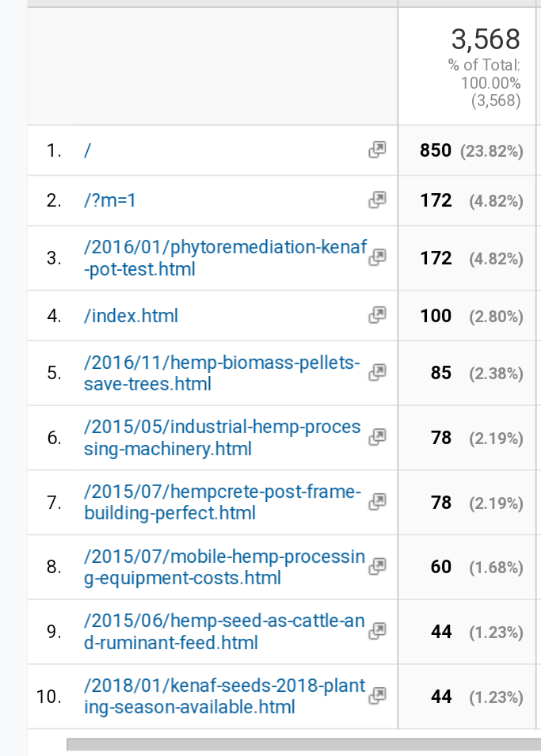Click pop-out icon for hemp-biomass-pellets page
This screenshot has height=756, width=541.
(377, 373)
